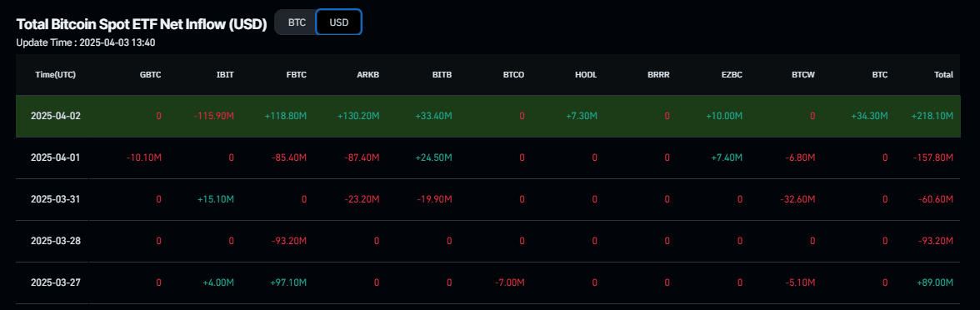Click the +4.00M IBIT value
Viewport: 980px width, 310px height.
(x=218, y=282)
